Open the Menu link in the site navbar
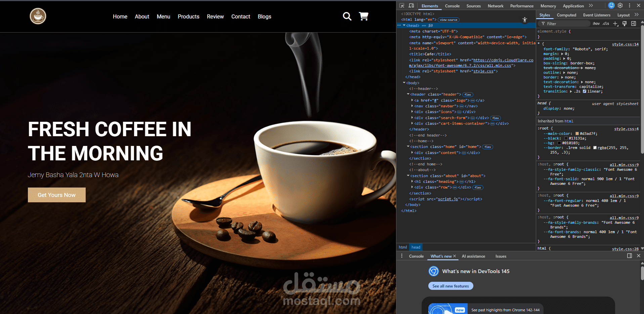This screenshot has width=644, height=314. point(164,16)
